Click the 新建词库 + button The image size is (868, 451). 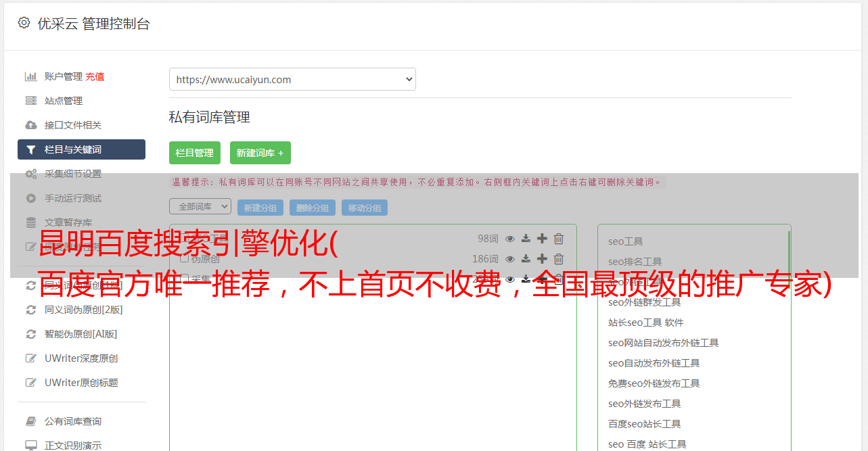point(260,153)
